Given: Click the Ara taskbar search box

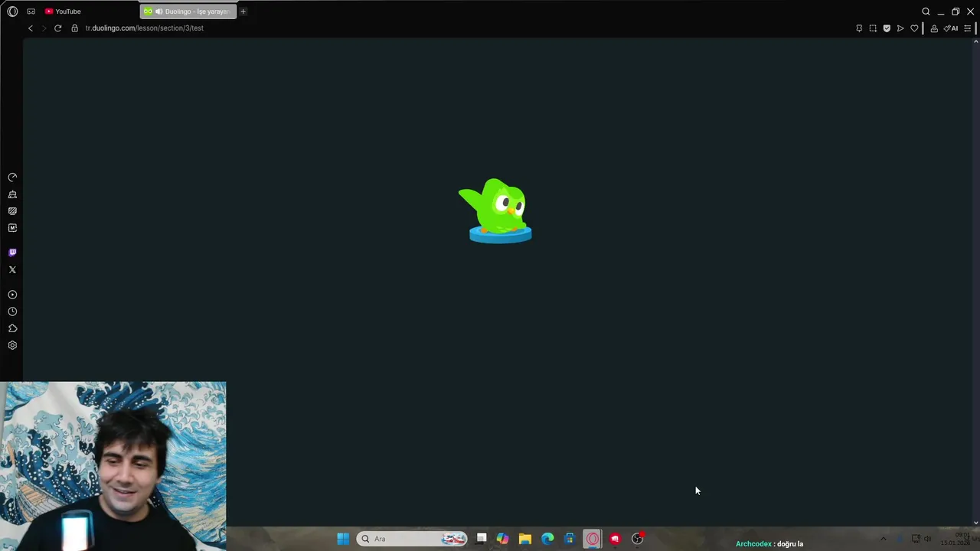Looking at the screenshot, I should click(x=412, y=539).
